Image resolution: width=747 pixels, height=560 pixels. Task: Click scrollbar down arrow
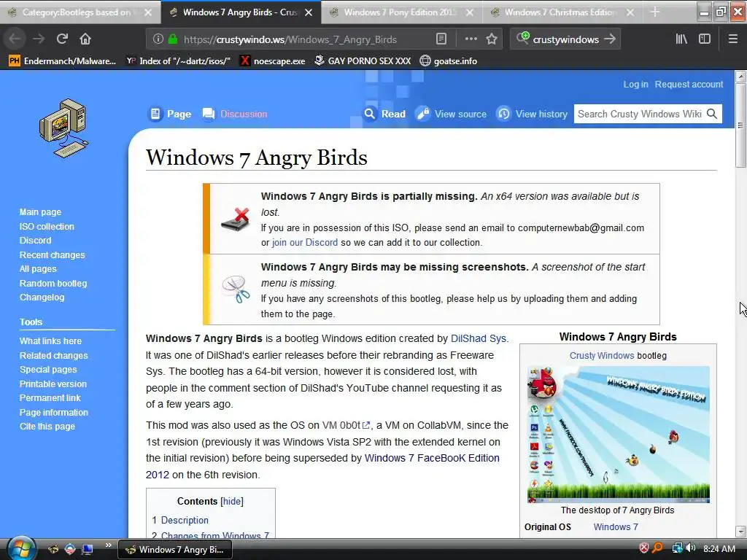tap(740, 532)
